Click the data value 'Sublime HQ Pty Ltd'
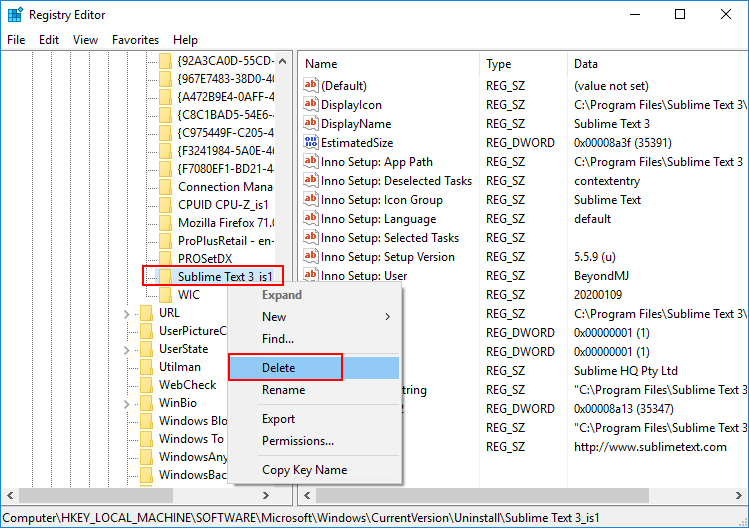 pos(626,371)
